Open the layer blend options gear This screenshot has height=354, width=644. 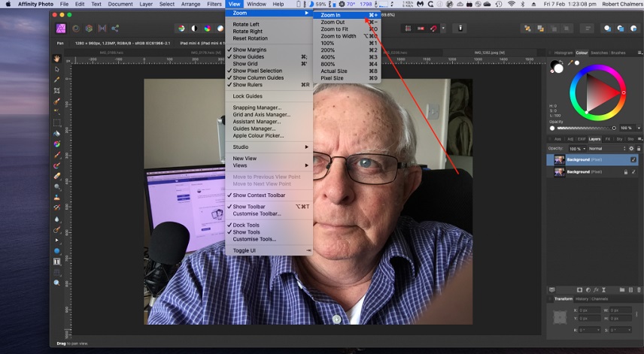631,149
